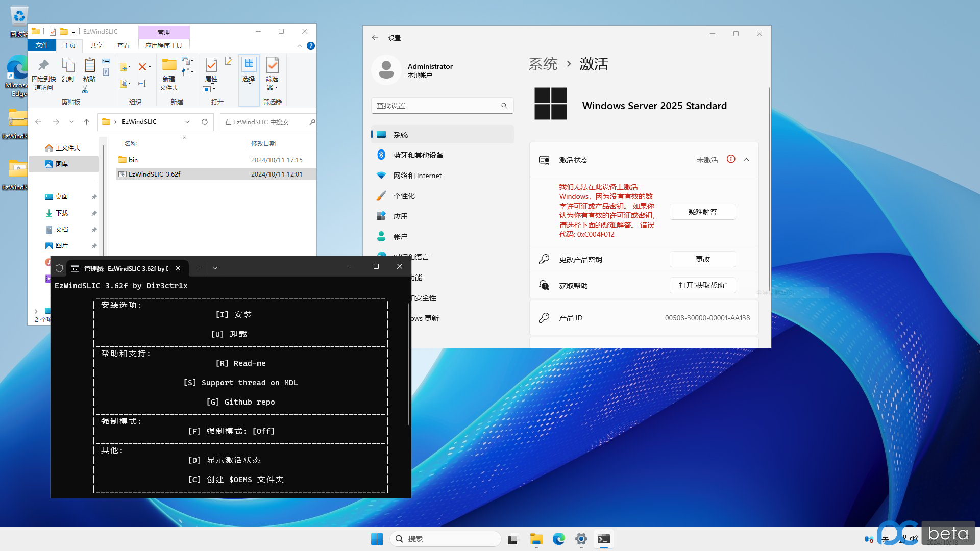
Task: Click the Terminal icon on the taskbar
Action: tap(604, 539)
